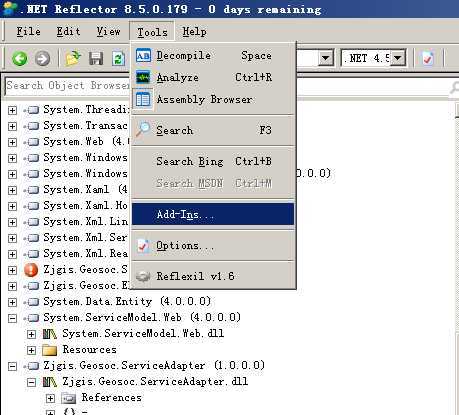The height and width of the screenshot is (415, 459).
Task: Expand the Resources folder node
Action: tap(31, 350)
